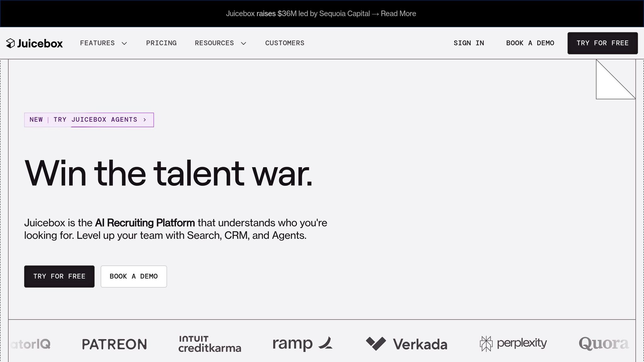The height and width of the screenshot is (362, 644).
Task: Click the Try Juicebox Agents badge arrow
Action: coord(145,120)
